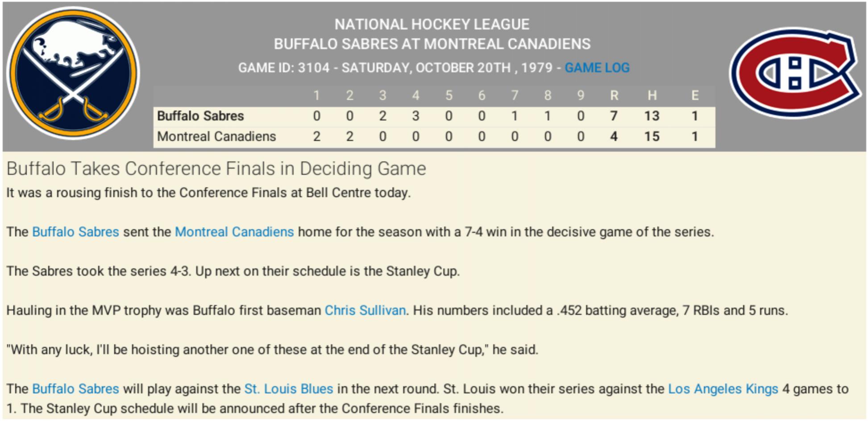Click the Buffalo Sabres team logo

click(73, 74)
